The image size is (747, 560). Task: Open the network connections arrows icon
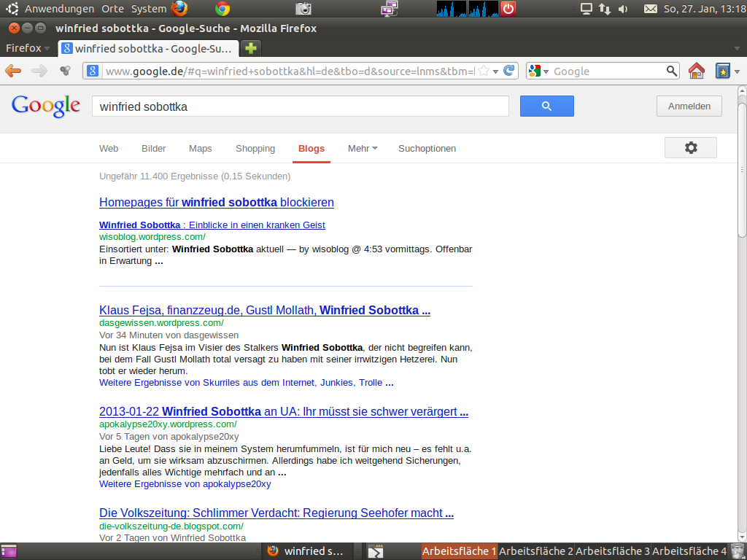tap(605, 9)
